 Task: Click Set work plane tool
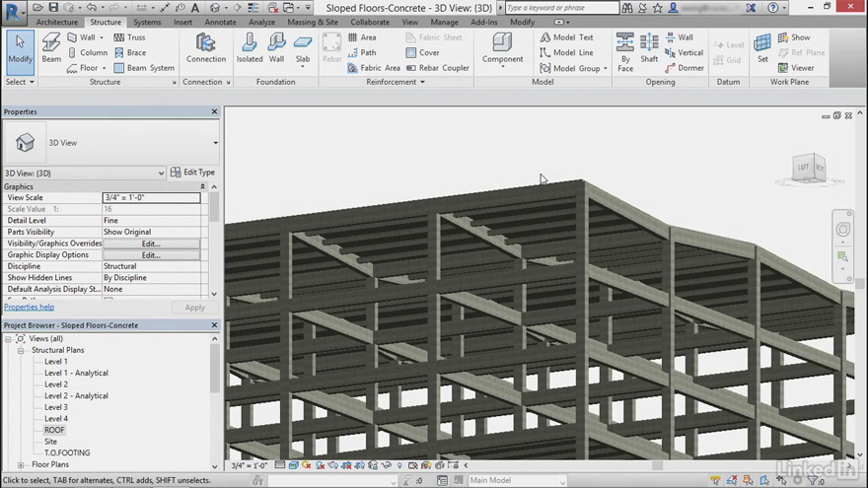(x=762, y=47)
